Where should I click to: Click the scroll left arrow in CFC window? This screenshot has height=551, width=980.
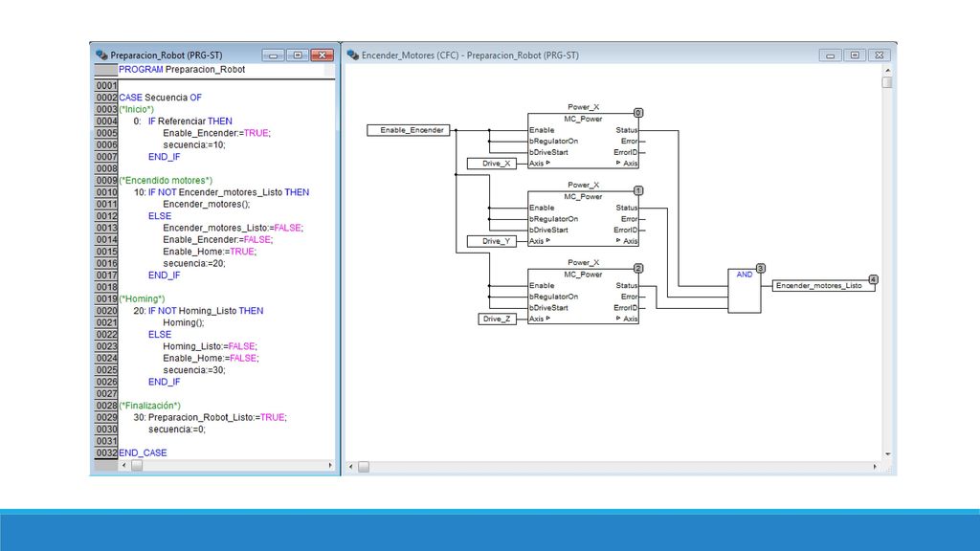(350, 467)
